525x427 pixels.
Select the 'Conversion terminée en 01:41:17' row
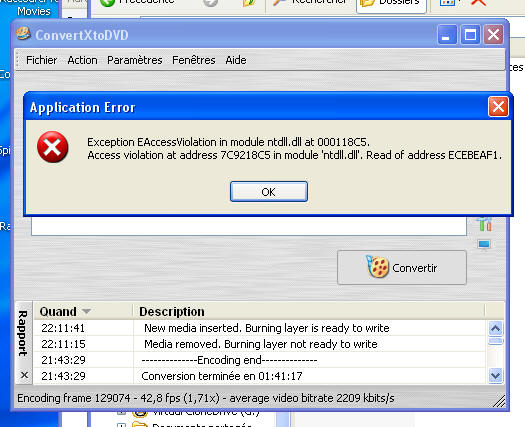pos(260,376)
